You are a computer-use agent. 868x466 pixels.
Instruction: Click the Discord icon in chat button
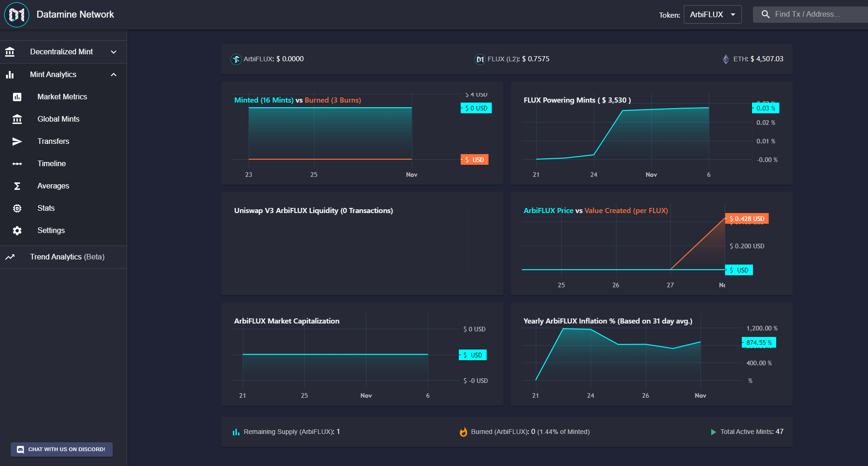[x=20, y=449]
